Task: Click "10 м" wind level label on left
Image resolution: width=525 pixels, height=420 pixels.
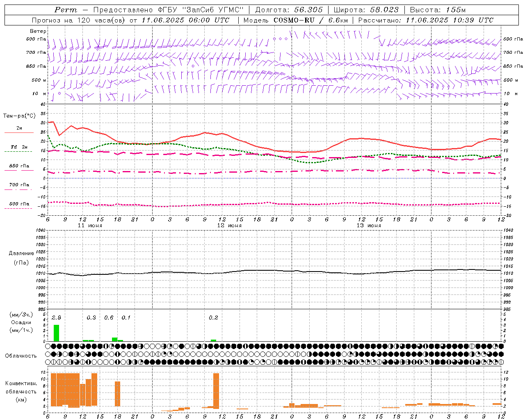Action: pos(39,94)
